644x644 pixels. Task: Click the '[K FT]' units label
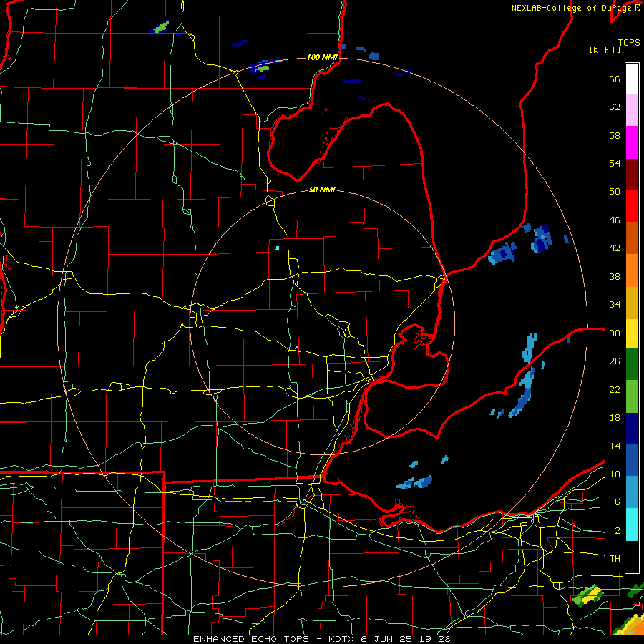coord(605,49)
